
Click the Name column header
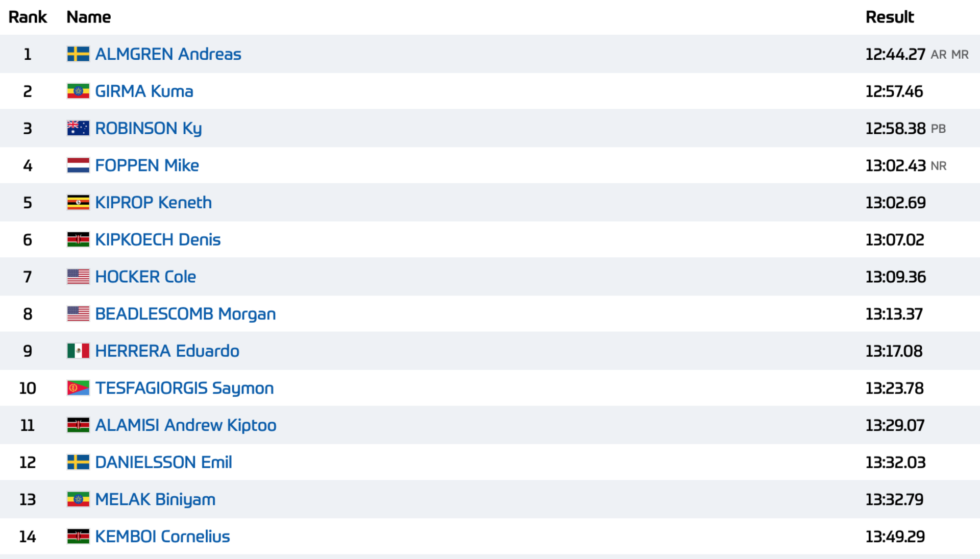pos(88,17)
